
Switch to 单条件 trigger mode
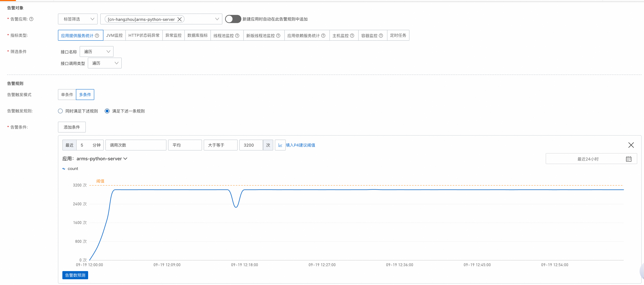click(67, 95)
